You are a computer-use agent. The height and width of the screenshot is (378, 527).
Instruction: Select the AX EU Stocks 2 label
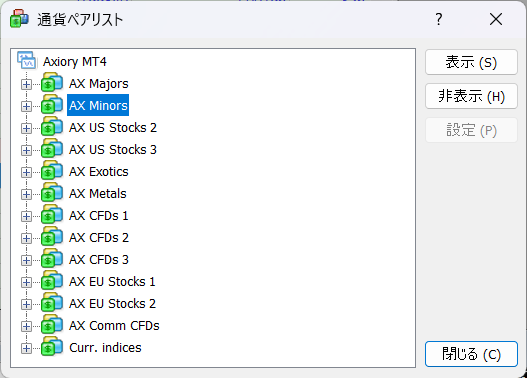coord(112,303)
